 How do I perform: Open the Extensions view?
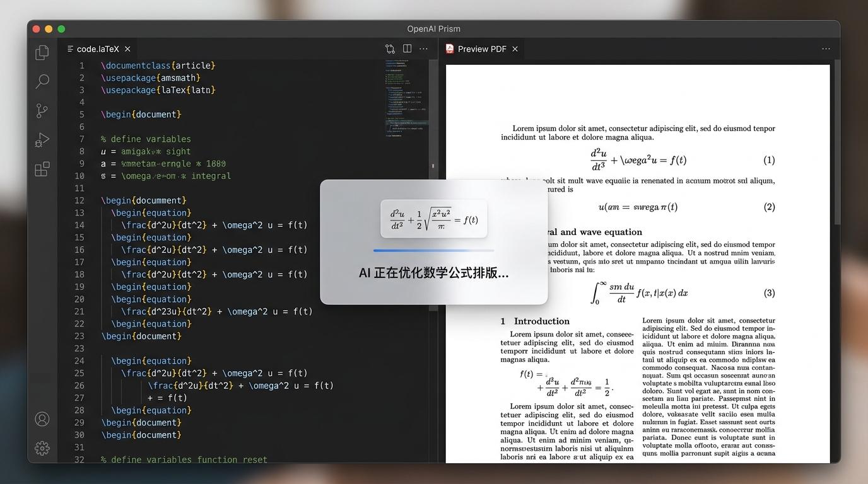(42, 169)
